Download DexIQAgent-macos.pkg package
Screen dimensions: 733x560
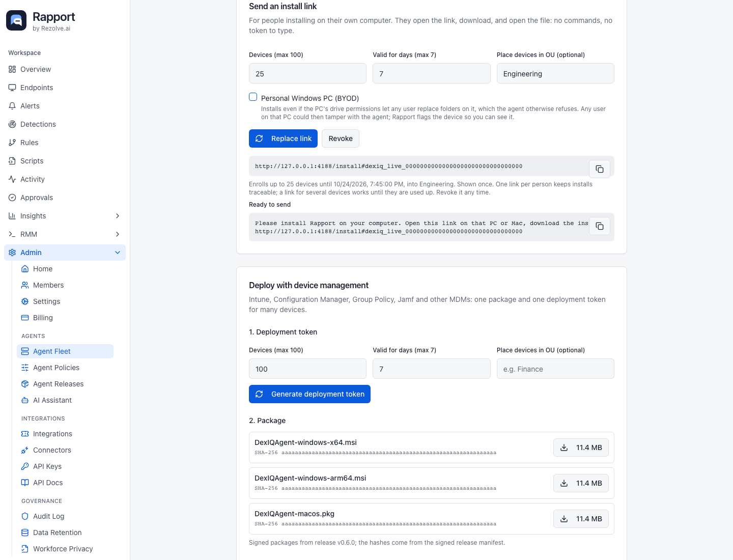pyautogui.click(x=581, y=519)
